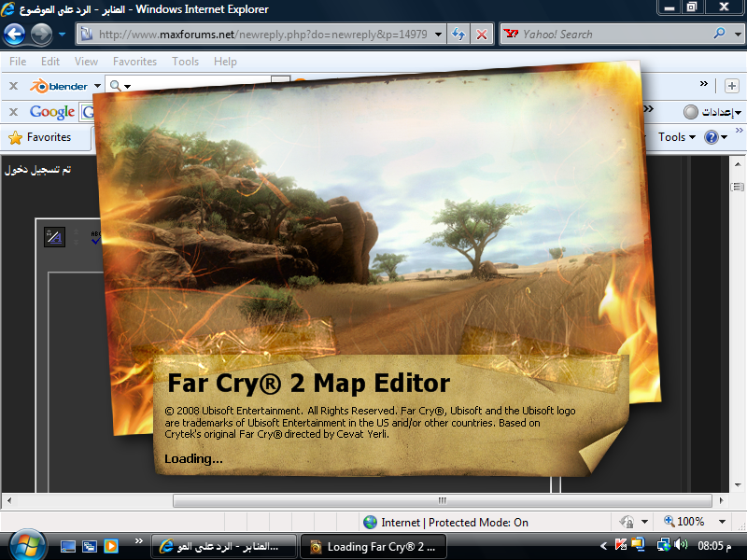Screen dimensions: 747x560
Task: Click the Blender toolbar search magnifier
Action: click(115, 86)
